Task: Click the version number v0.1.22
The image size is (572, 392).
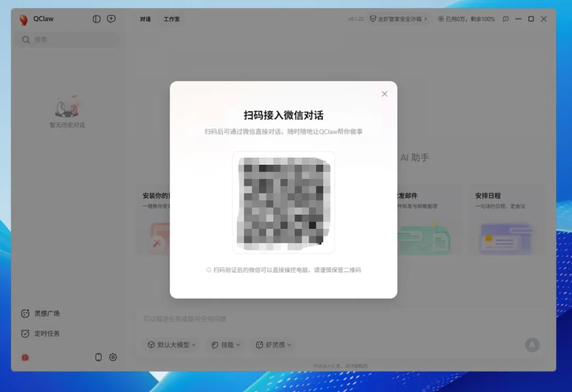Action: coord(356,19)
